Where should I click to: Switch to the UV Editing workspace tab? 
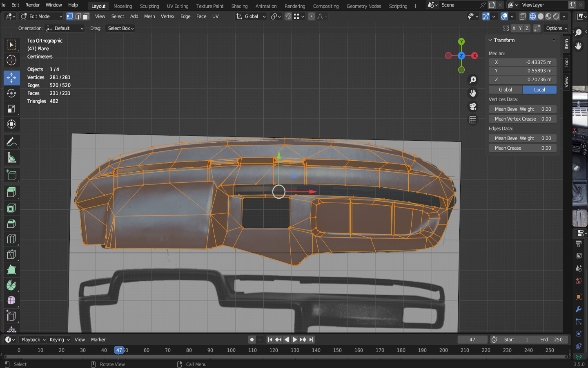(x=178, y=6)
